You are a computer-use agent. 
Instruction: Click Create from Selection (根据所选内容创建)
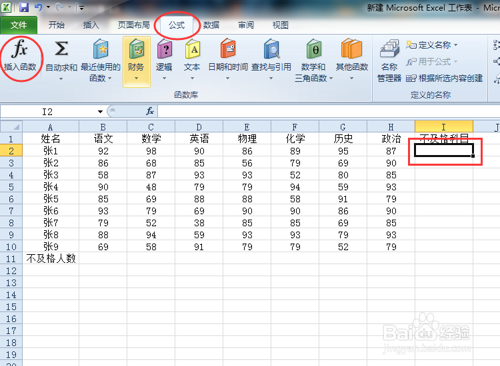click(x=444, y=78)
